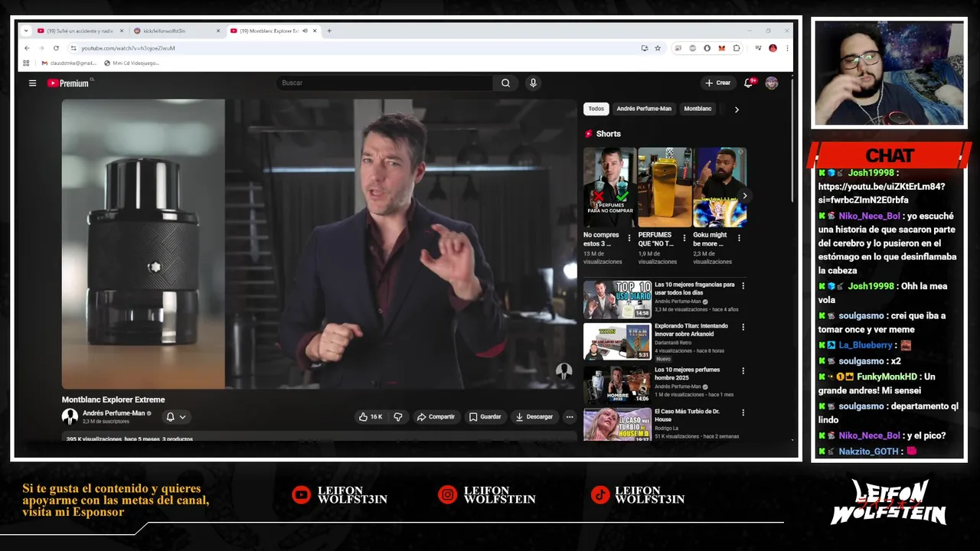Open the Chrome extensions puzzle icon
The image size is (980, 551).
click(737, 48)
